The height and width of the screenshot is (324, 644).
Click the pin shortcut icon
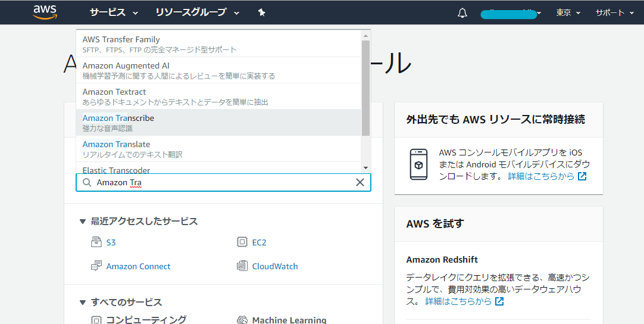click(262, 13)
